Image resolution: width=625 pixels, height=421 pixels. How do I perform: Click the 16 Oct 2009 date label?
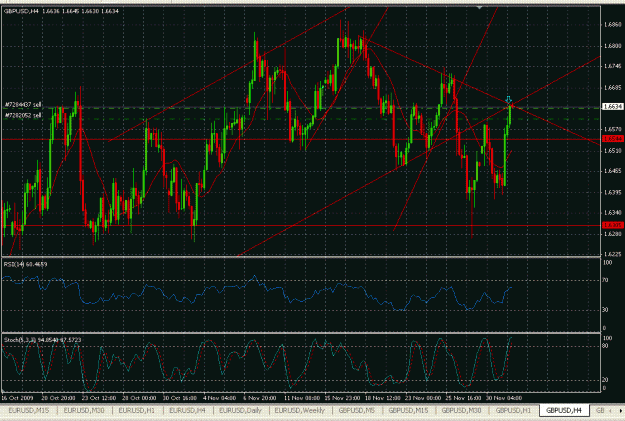pos(17,398)
